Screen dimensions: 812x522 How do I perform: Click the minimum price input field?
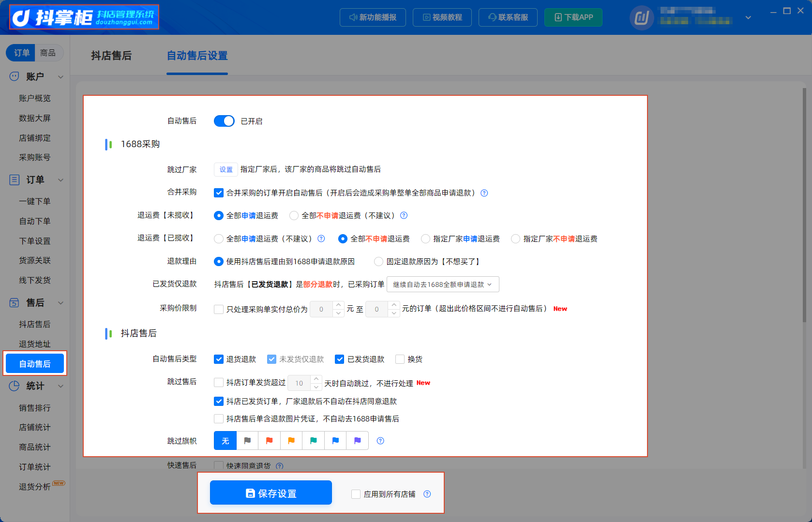321,309
